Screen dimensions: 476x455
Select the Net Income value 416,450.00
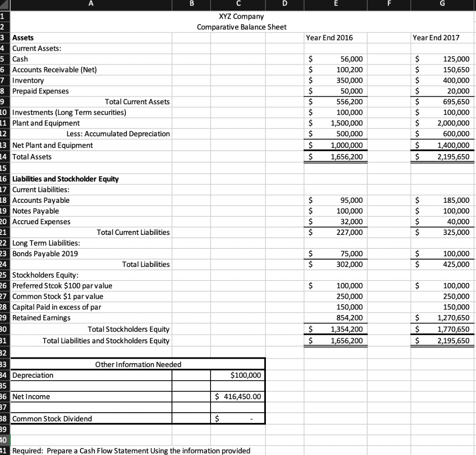(x=238, y=397)
